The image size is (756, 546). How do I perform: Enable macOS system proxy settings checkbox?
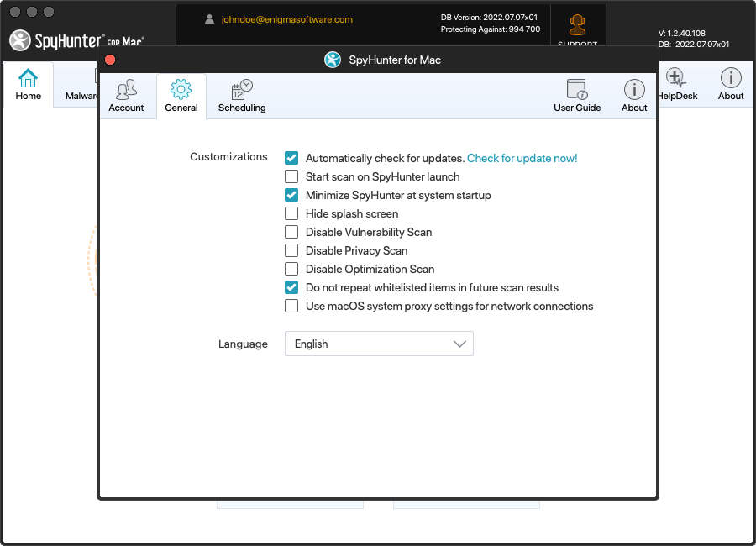pyautogui.click(x=291, y=306)
